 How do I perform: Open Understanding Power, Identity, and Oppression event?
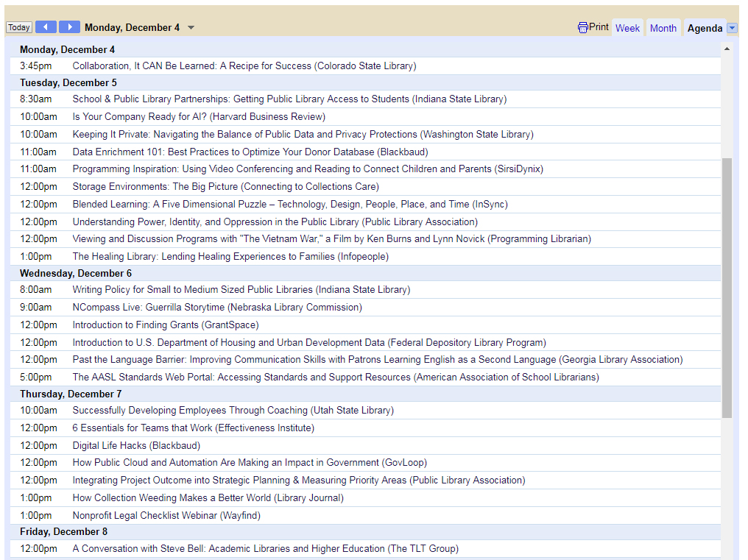coord(275,221)
